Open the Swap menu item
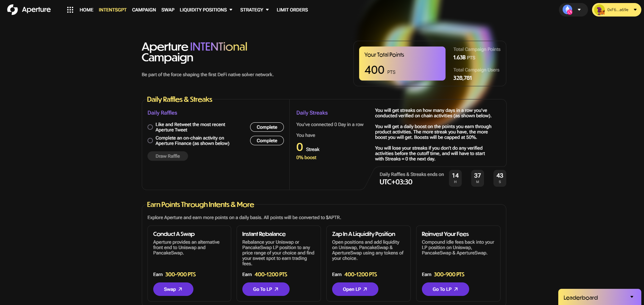 coord(168,10)
